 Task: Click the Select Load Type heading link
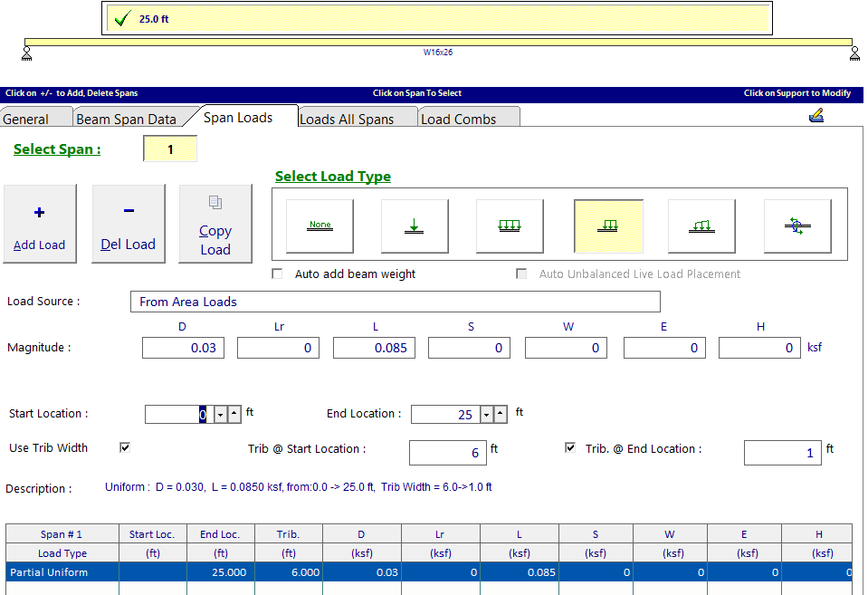pos(333,177)
